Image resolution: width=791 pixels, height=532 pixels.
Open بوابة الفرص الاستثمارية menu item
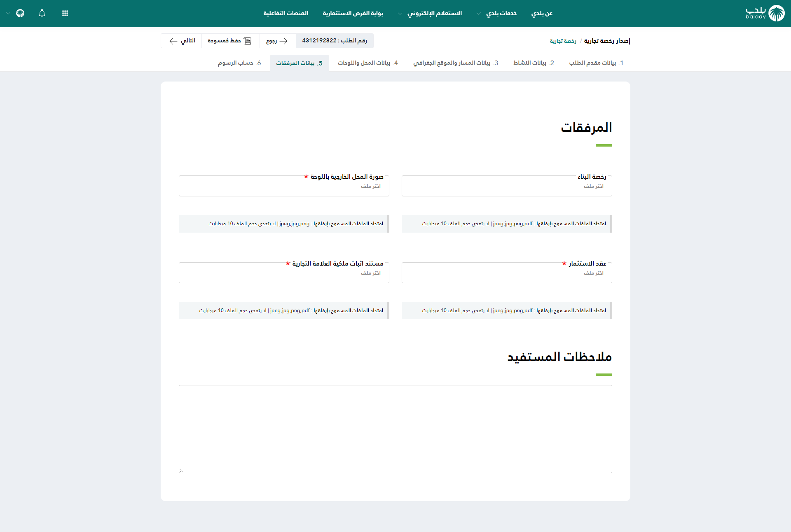tap(353, 14)
